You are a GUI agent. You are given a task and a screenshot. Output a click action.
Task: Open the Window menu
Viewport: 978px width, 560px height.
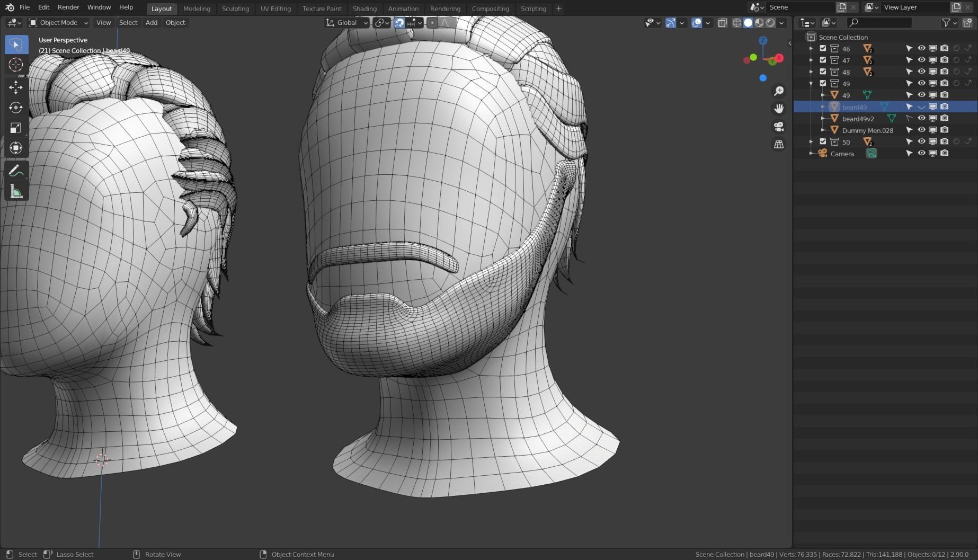click(99, 7)
